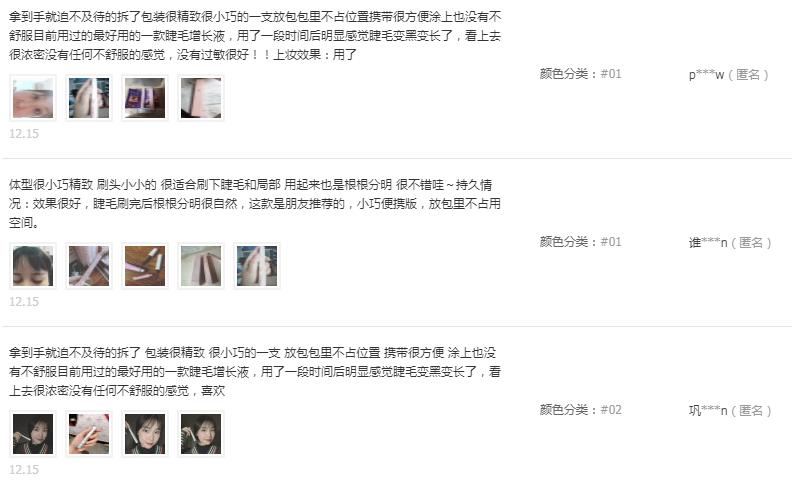The width and height of the screenshot is (800, 481).
Task: Open third review's fourth selfie thumbnail
Action: click(201, 434)
